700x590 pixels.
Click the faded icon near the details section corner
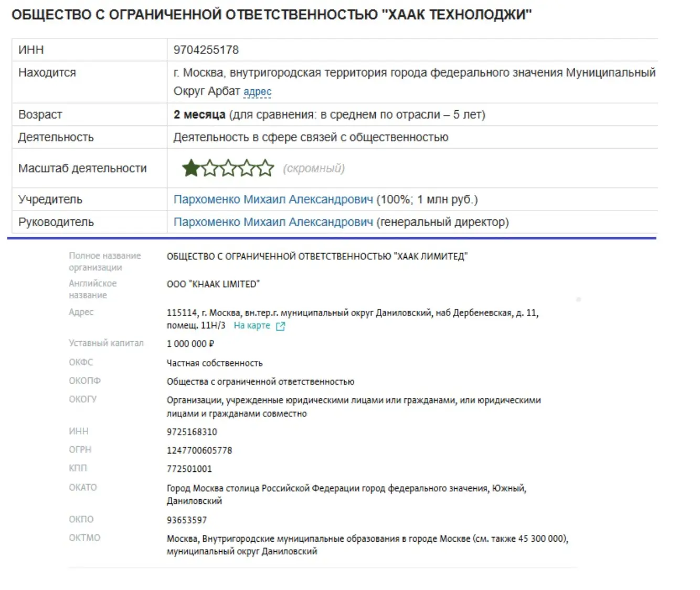point(579,299)
